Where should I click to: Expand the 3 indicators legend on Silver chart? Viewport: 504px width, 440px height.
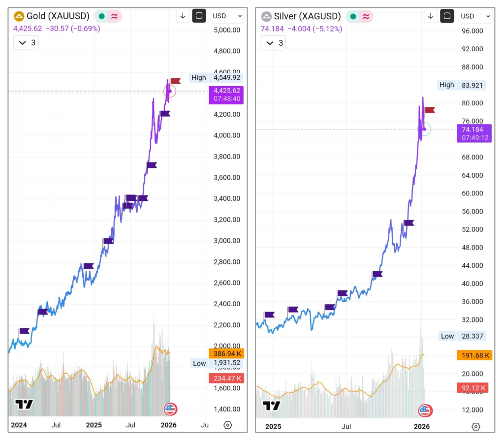point(274,43)
